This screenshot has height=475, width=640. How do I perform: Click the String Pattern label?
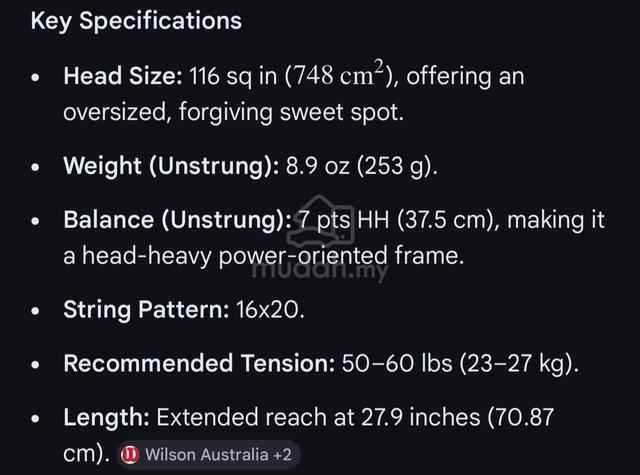click(x=146, y=309)
